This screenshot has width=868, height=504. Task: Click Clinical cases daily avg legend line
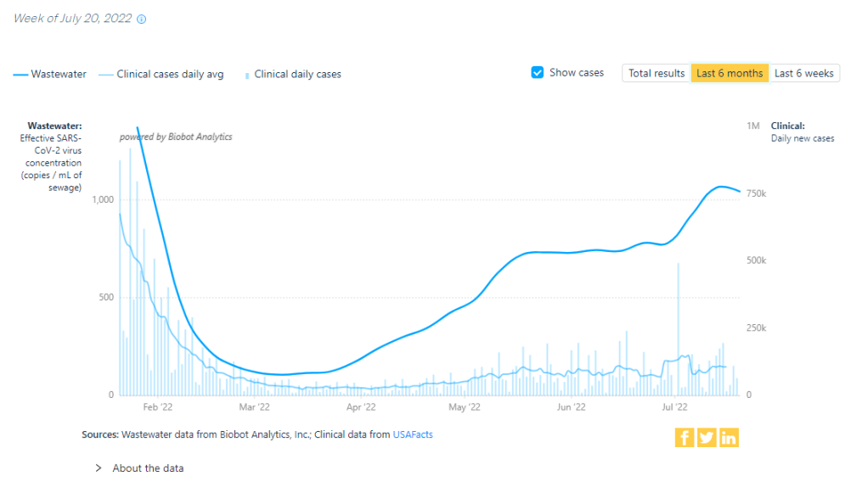(x=106, y=75)
